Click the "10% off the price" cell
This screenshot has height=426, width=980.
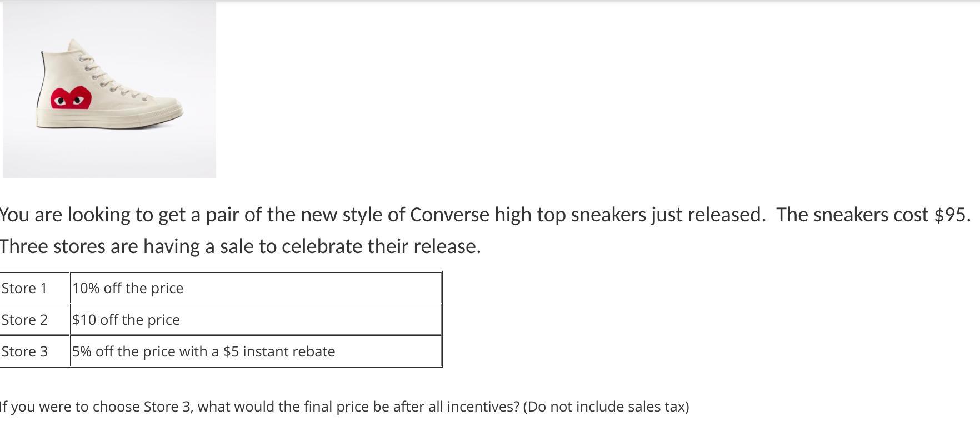[x=128, y=288]
